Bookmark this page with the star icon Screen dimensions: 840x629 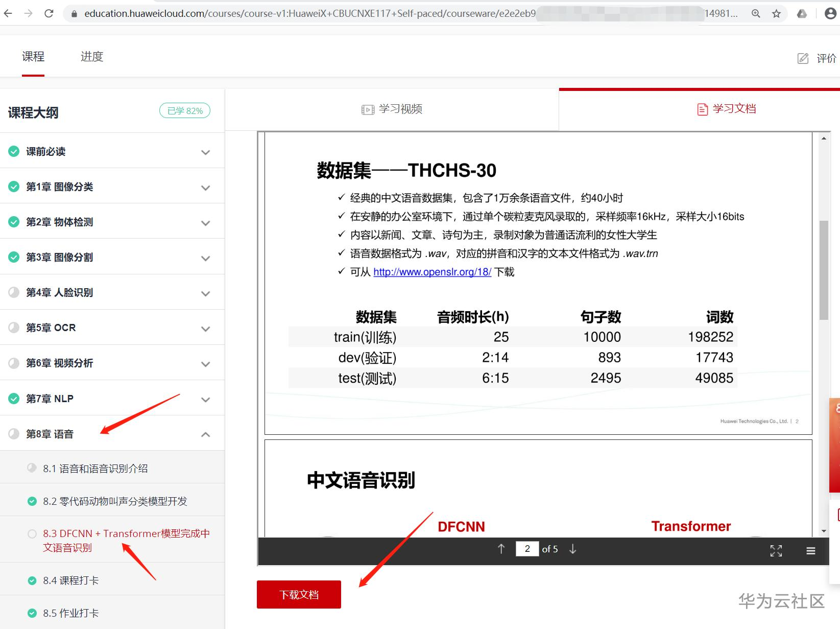click(x=777, y=14)
